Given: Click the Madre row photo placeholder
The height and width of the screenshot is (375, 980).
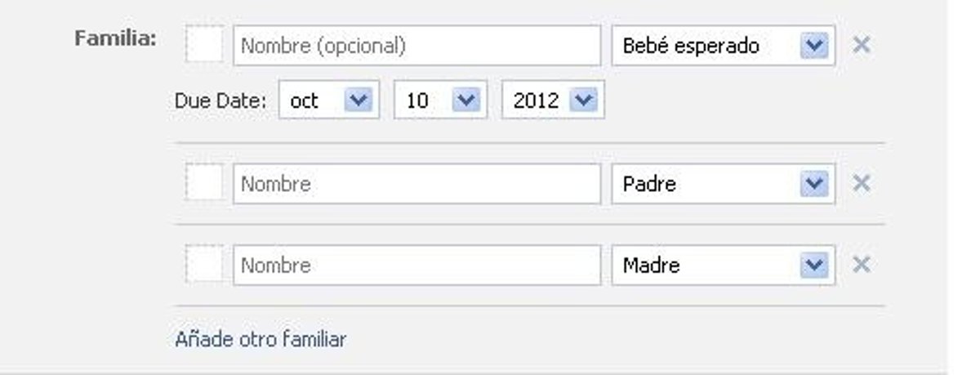Looking at the screenshot, I should (204, 266).
